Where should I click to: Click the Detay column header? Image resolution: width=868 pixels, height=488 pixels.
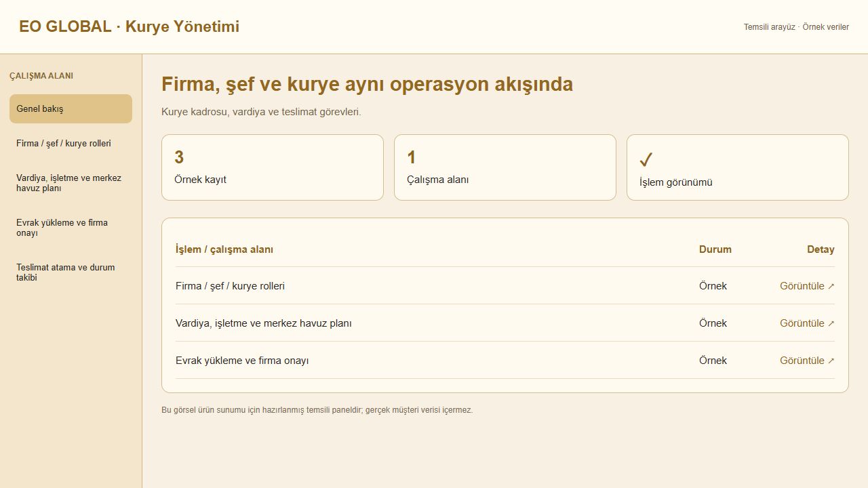[x=821, y=249]
